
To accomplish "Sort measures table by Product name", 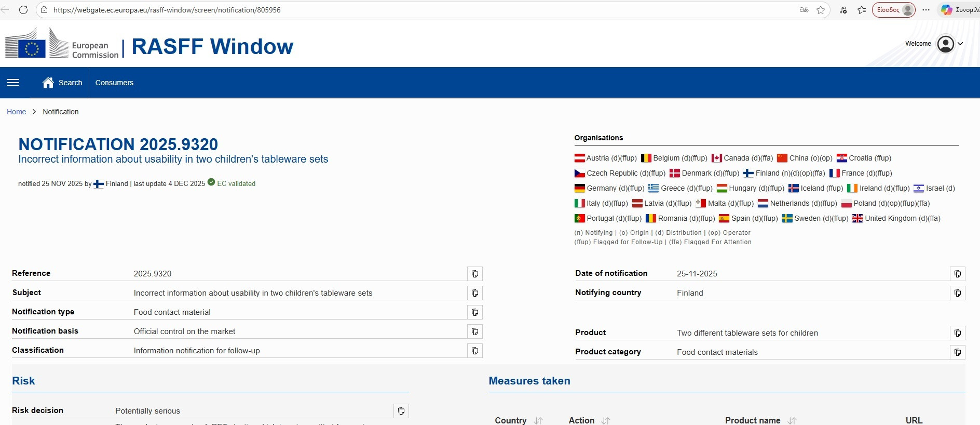I will pos(792,420).
